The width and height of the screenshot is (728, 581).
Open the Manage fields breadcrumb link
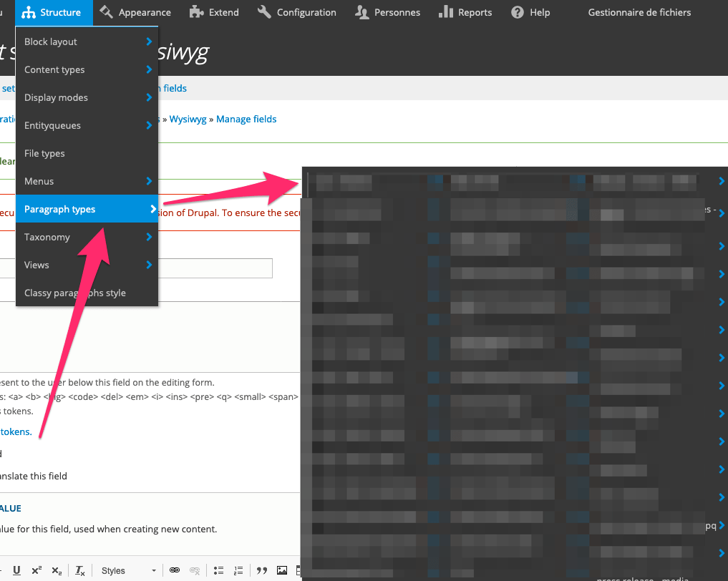point(246,119)
